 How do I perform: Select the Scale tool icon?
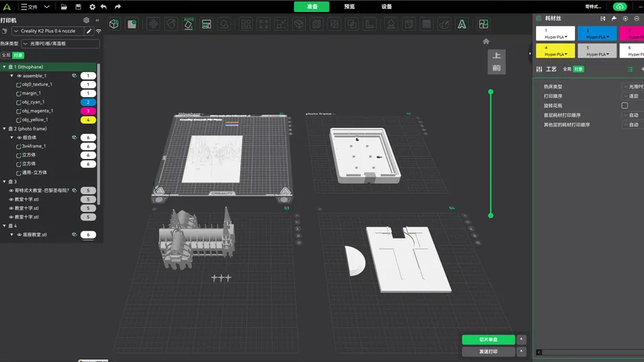point(281,24)
